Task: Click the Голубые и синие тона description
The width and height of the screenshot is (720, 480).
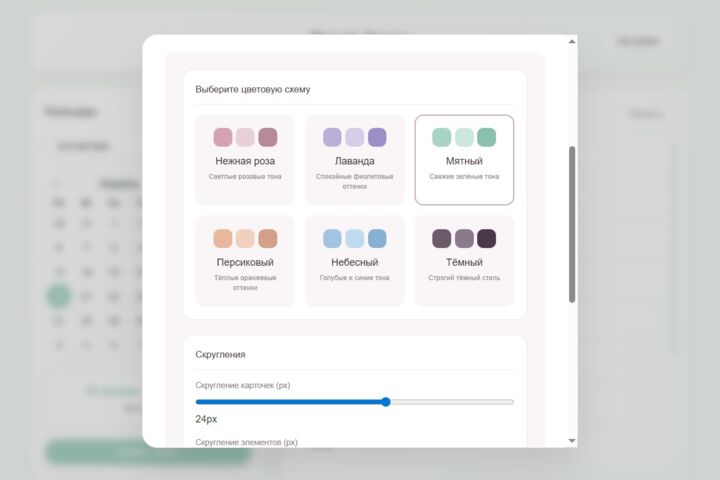Action: (x=354, y=278)
